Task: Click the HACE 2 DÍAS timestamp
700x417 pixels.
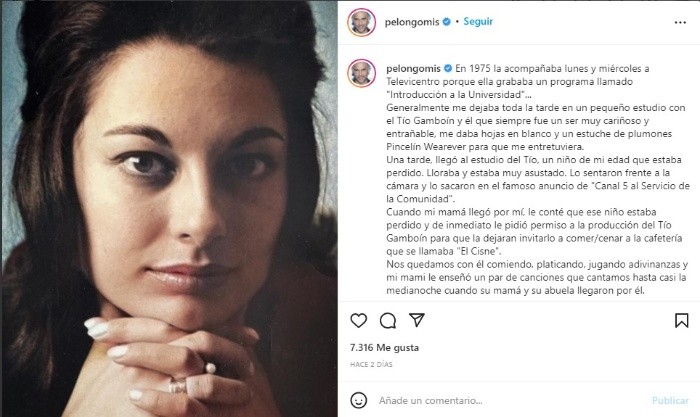Action: tap(371, 364)
